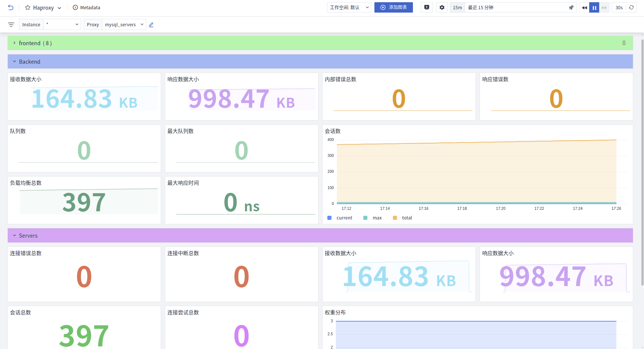Open the 工作空间 workspace dropdown

click(349, 7)
